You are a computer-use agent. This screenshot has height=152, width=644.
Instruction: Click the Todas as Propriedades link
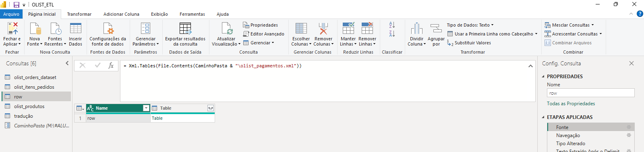pos(571,104)
